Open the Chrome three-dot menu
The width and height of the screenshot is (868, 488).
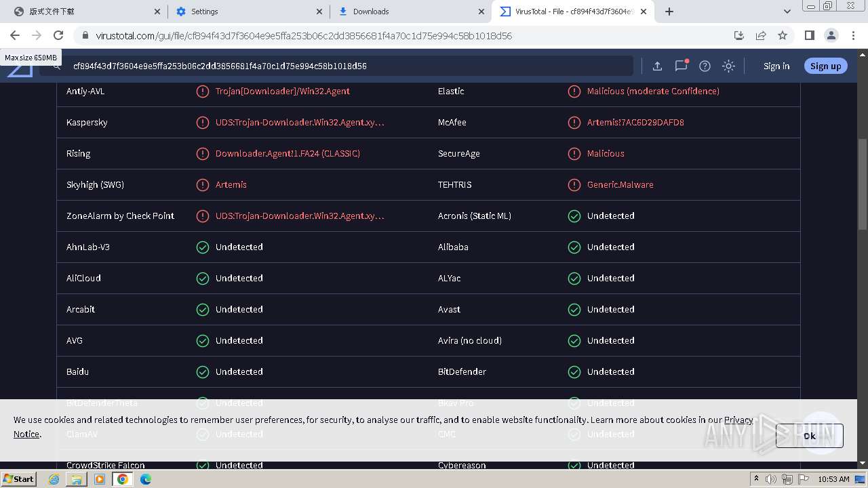coord(852,35)
